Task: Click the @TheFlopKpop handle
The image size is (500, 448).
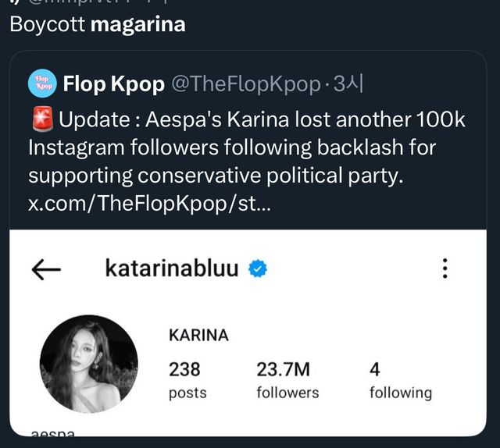Action: 245,84
